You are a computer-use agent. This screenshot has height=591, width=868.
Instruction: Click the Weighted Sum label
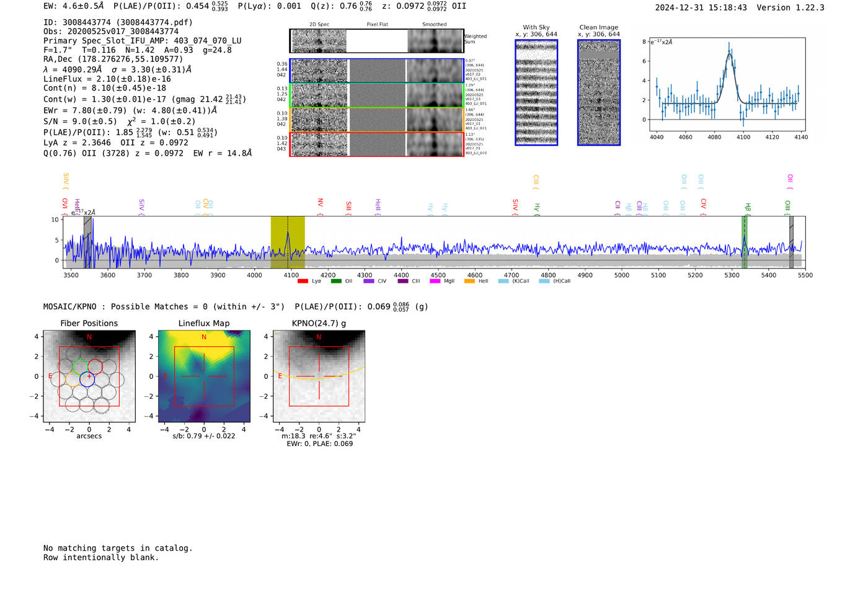[x=476, y=38]
